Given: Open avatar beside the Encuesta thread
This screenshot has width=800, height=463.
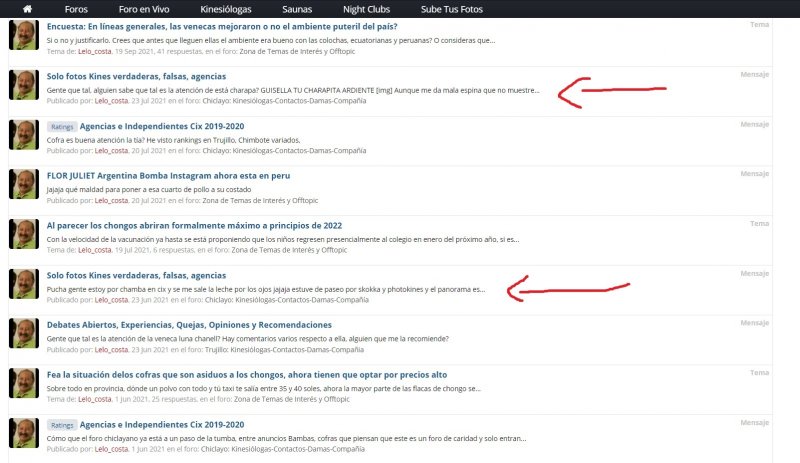Looking at the screenshot, I should tap(24, 34).
